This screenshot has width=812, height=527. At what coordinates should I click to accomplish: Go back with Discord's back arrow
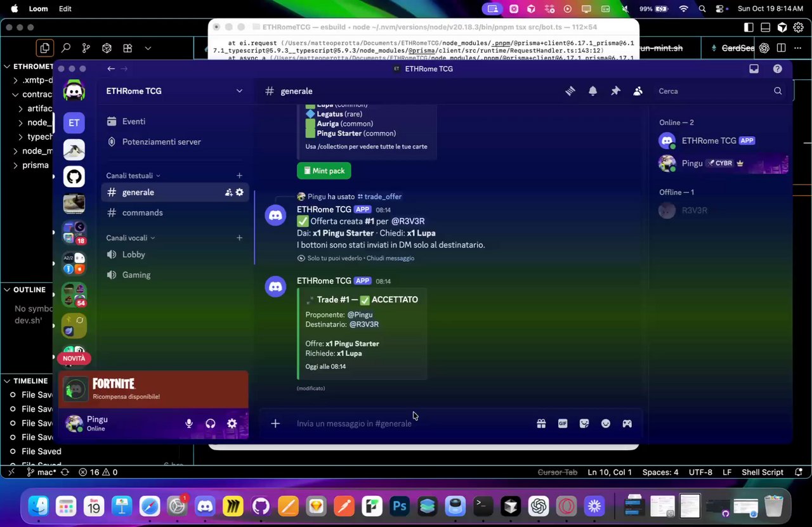(x=111, y=68)
